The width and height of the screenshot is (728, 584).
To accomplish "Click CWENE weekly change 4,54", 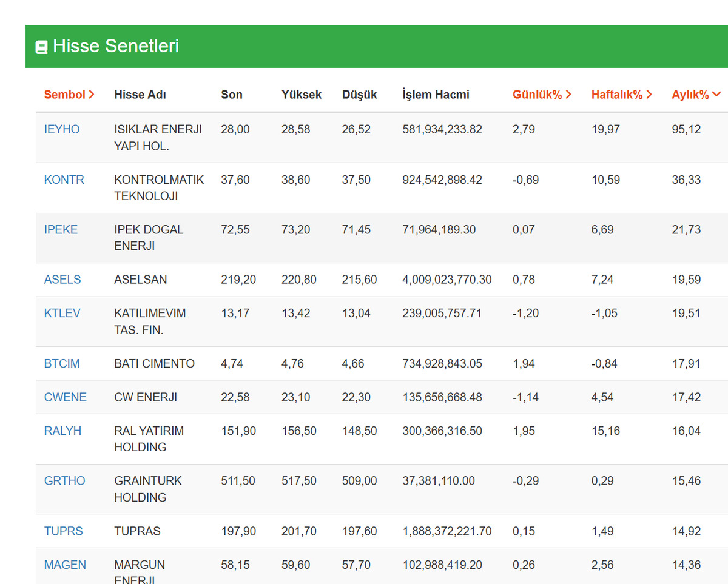I will (602, 397).
